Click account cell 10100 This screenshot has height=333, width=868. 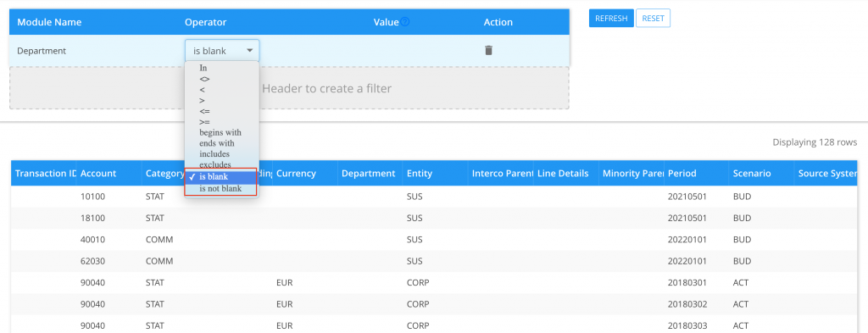tap(92, 197)
